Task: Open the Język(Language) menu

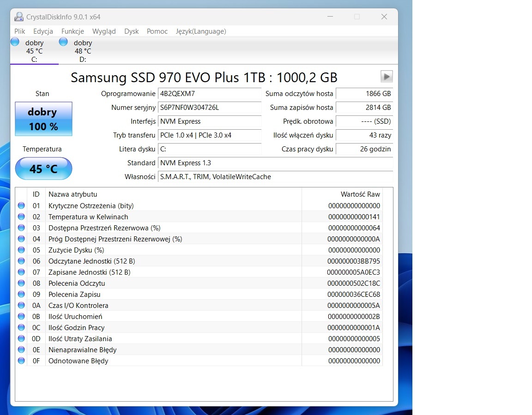Action: 201,31
